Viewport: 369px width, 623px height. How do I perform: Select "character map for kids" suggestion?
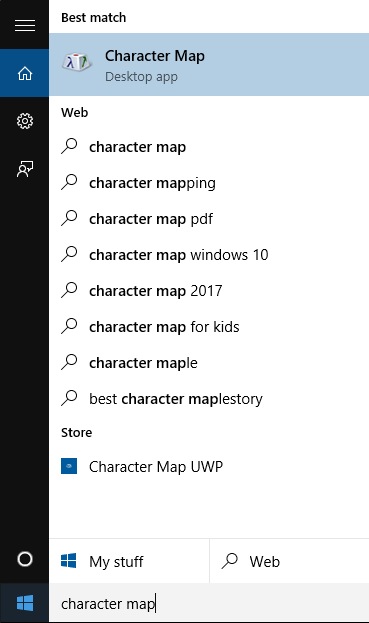pyautogui.click(x=209, y=327)
